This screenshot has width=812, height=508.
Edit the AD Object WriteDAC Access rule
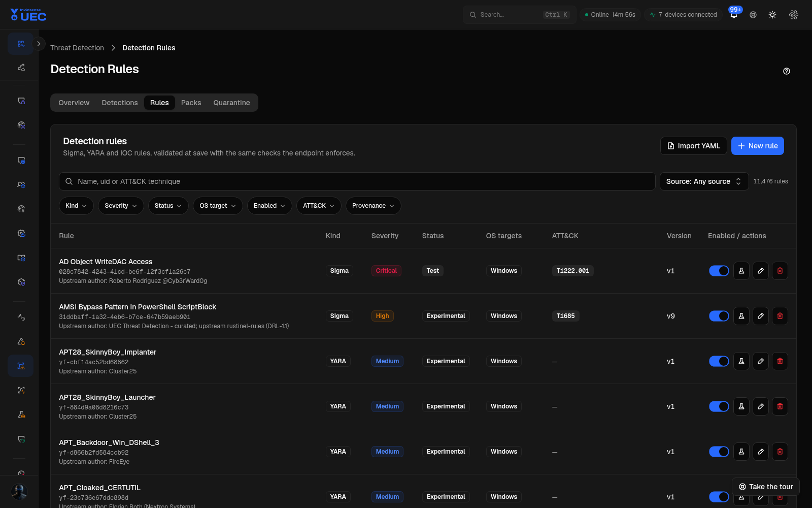[761, 271]
